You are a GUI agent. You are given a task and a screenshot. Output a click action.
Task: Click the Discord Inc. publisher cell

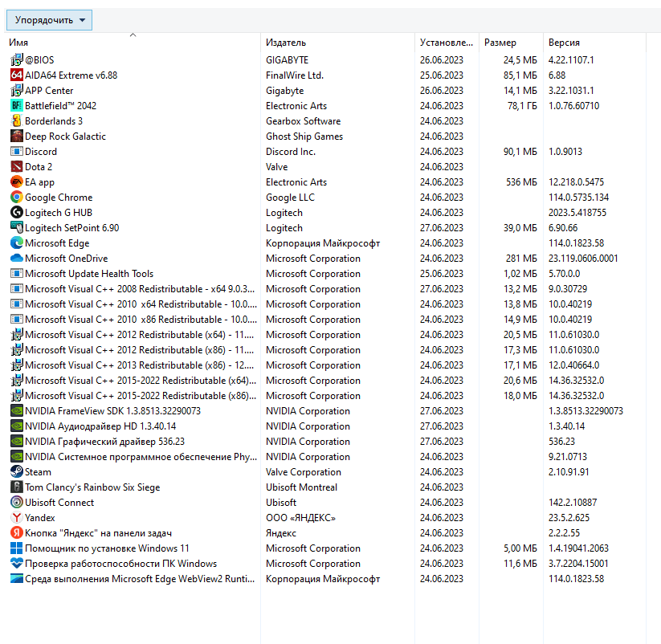pos(291,151)
